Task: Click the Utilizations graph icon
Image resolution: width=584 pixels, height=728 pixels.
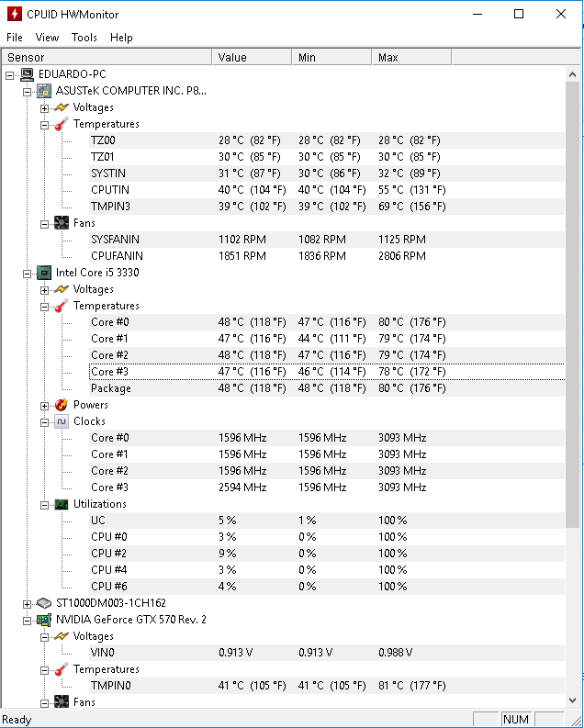Action: click(x=62, y=504)
